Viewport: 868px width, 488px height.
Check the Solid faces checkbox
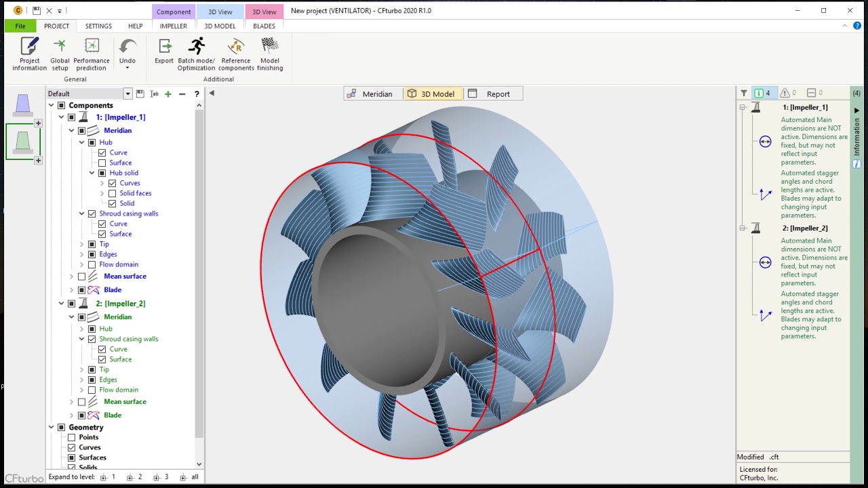[113, 193]
